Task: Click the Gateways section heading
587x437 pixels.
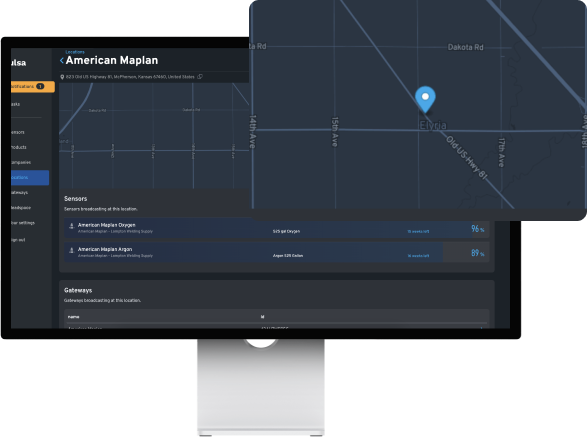Action: click(x=78, y=290)
